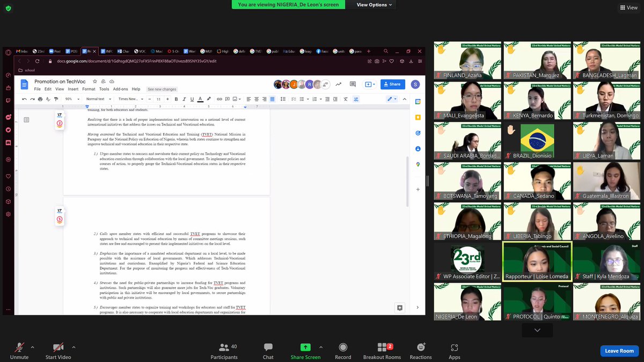The height and width of the screenshot is (362, 644).
Task: Expand the arrow beside Share Screen
Action: [x=321, y=347]
